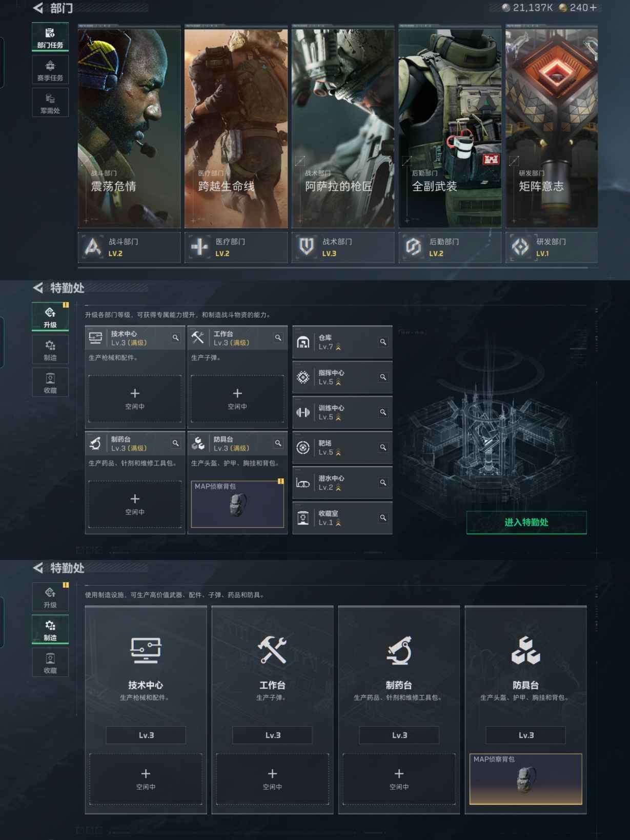
Task: Click the 研发部门 LV.1 emblem icon
Action: pos(520,247)
